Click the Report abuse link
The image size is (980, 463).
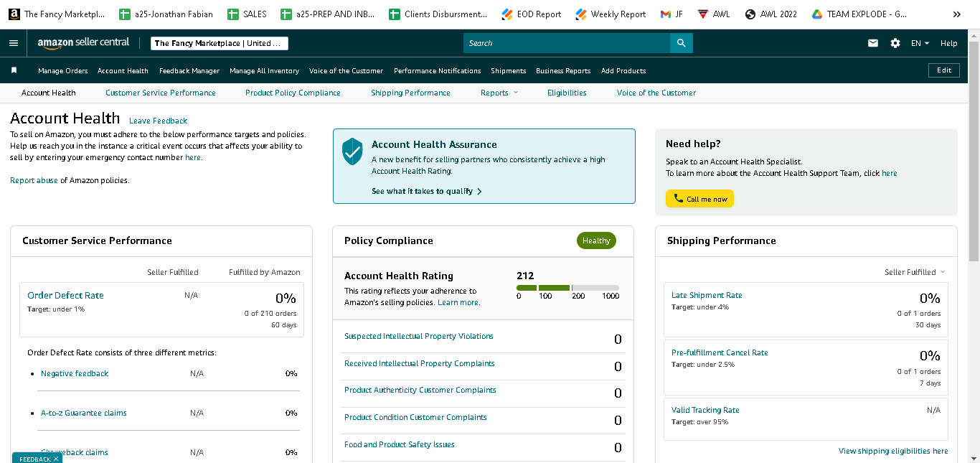tap(34, 180)
